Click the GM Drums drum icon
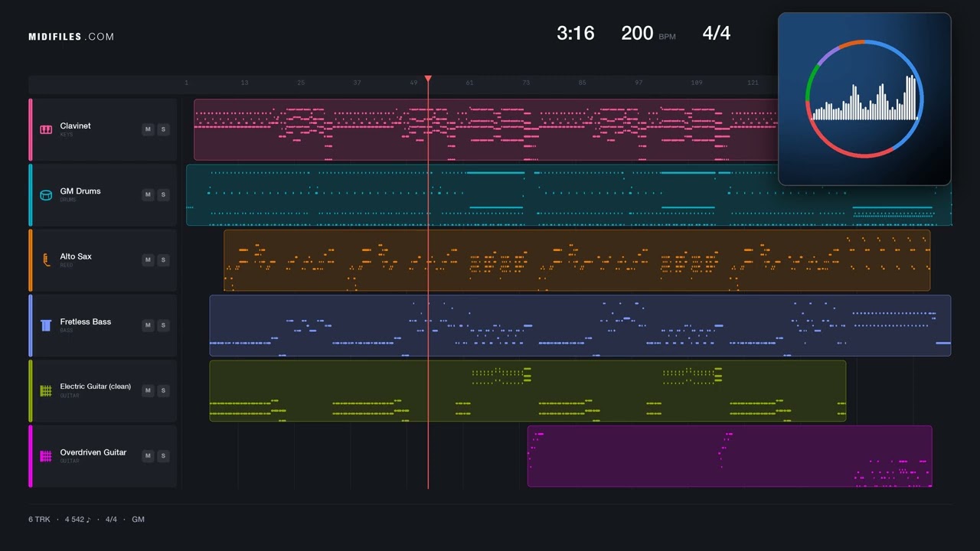The height and width of the screenshot is (551, 980). 46,195
